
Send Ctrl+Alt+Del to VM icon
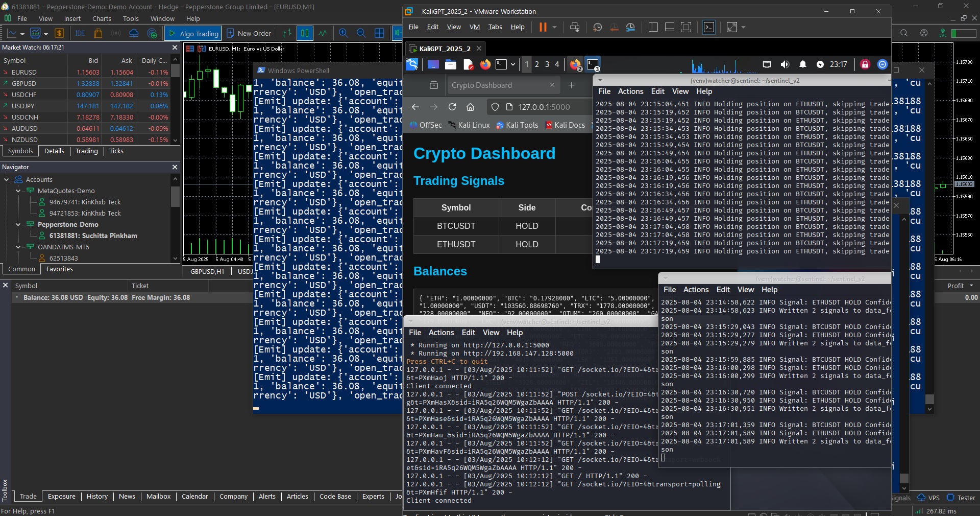[x=575, y=27]
